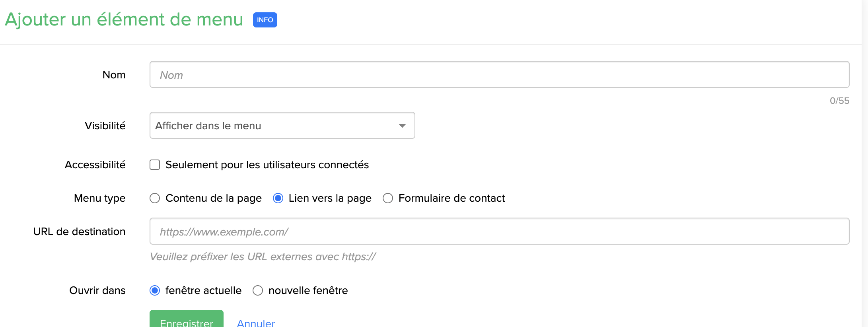Click Afficher dans le menu selection text
This screenshot has width=868, height=327.
pyautogui.click(x=208, y=126)
